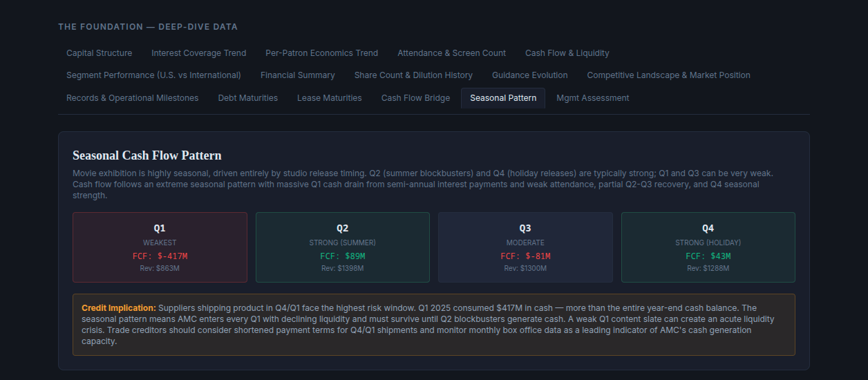Click the 'Rev: $1300M' text
Viewport: 868px width, 380px height.
(525, 268)
